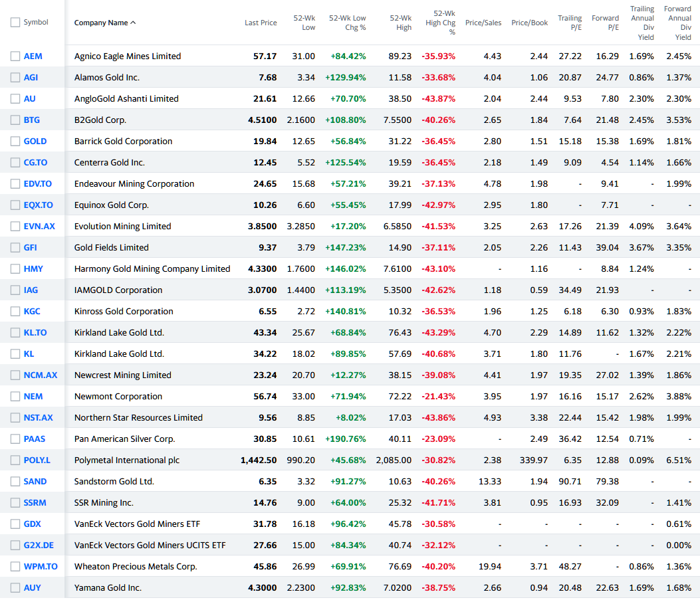Sort by Last Price column
700x602 pixels.
pos(261,23)
